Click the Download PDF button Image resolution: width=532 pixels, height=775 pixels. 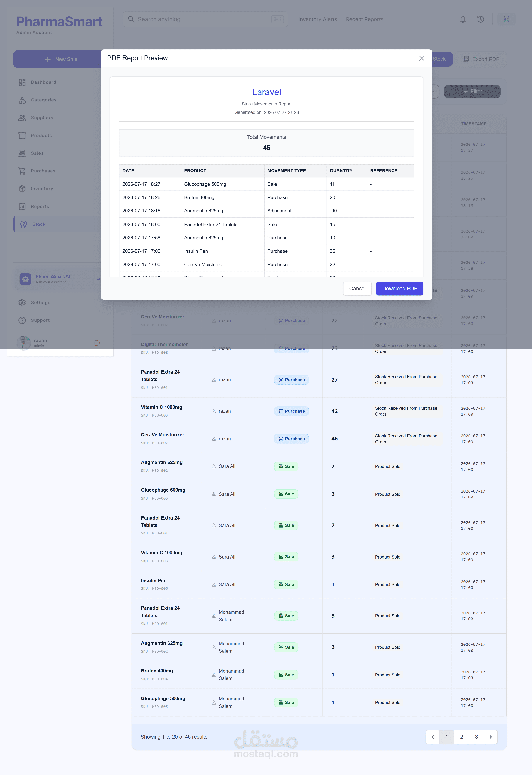399,289
